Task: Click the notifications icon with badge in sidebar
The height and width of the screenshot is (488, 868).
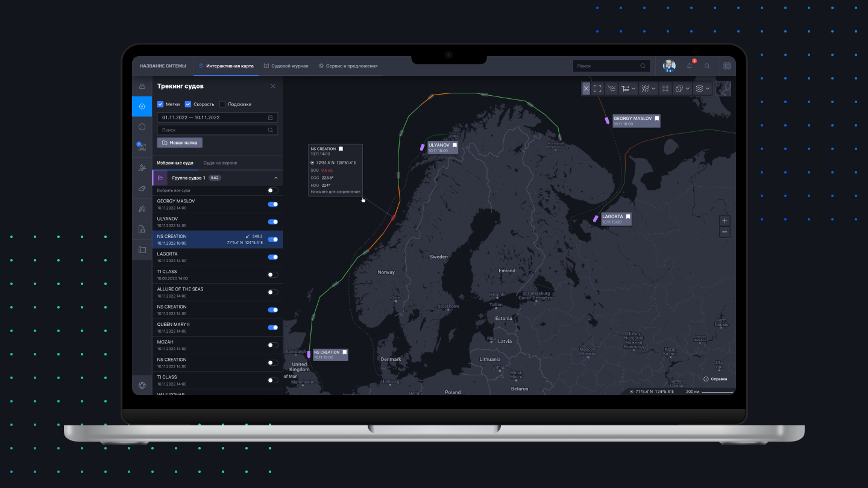Action: tap(142, 147)
